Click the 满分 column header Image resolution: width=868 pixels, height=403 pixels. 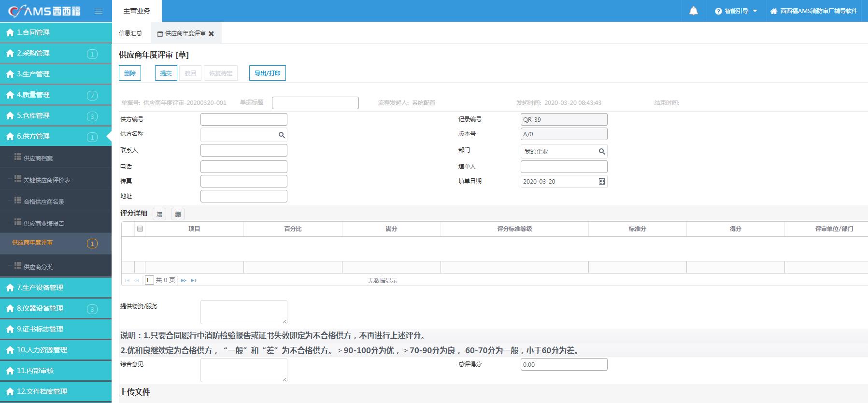point(391,229)
